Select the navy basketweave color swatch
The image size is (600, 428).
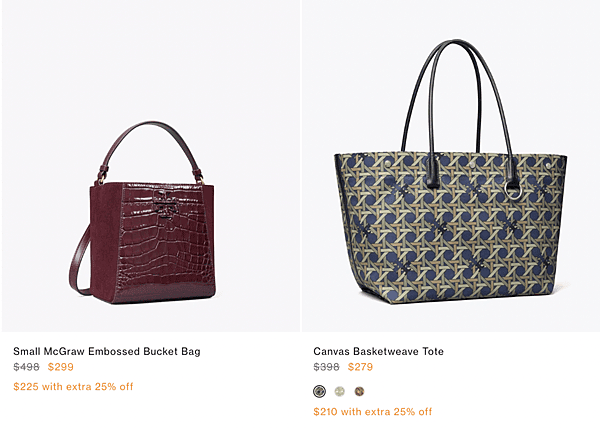(320, 391)
